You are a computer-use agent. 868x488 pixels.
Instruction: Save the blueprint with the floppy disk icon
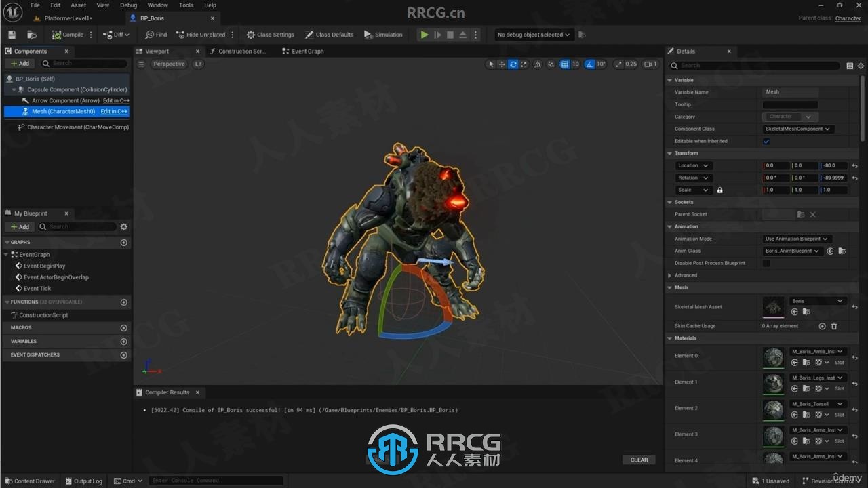(x=12, y=35)
